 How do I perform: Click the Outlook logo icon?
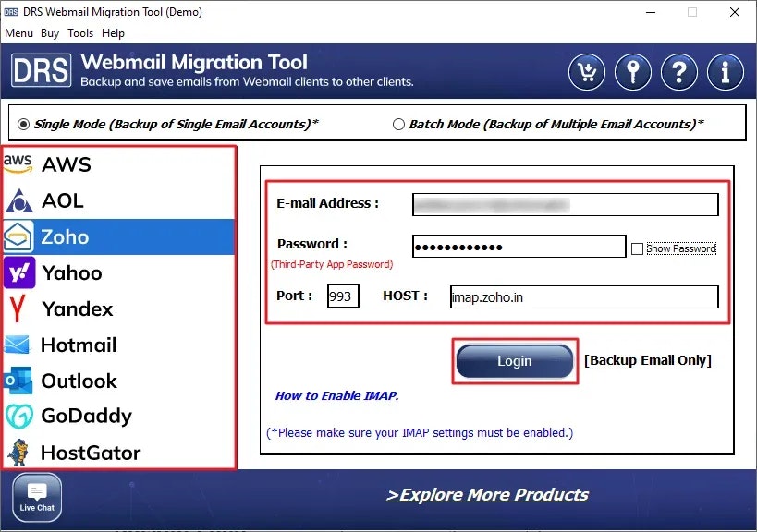click(x=18, y=381)
